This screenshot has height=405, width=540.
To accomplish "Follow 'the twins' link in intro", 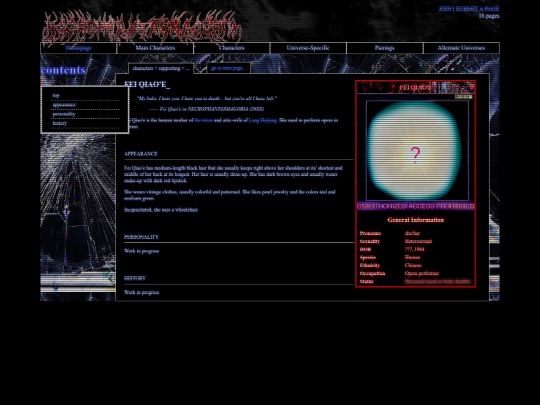I will tap(204, 120).
